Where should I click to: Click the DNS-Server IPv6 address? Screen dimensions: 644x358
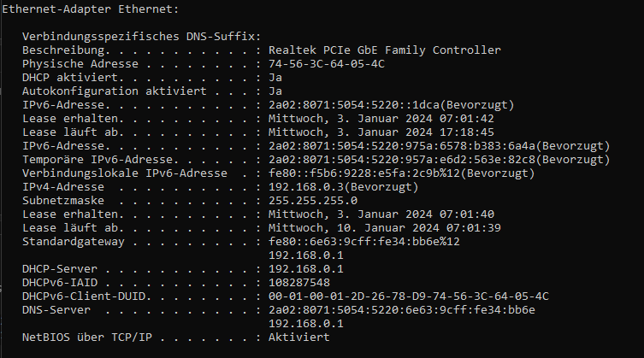(x=401, y=310)
